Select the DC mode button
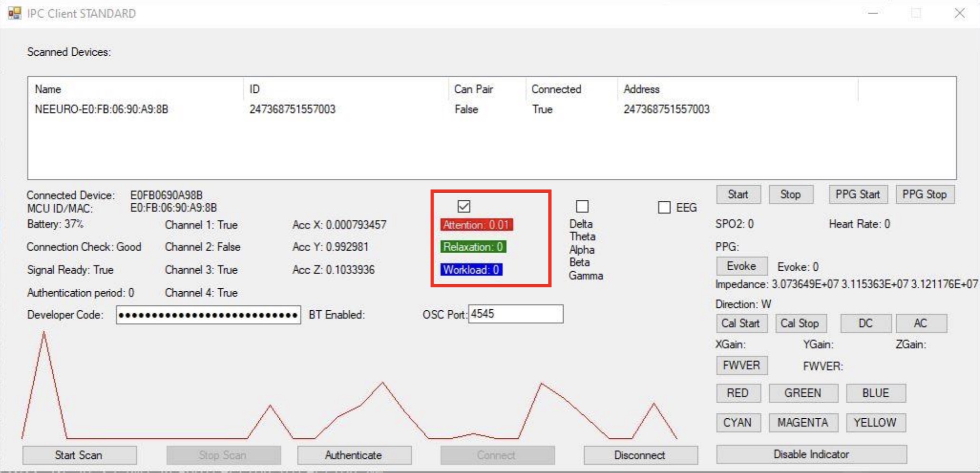Viewport: 980px width, 473px height. pos(865,324)
